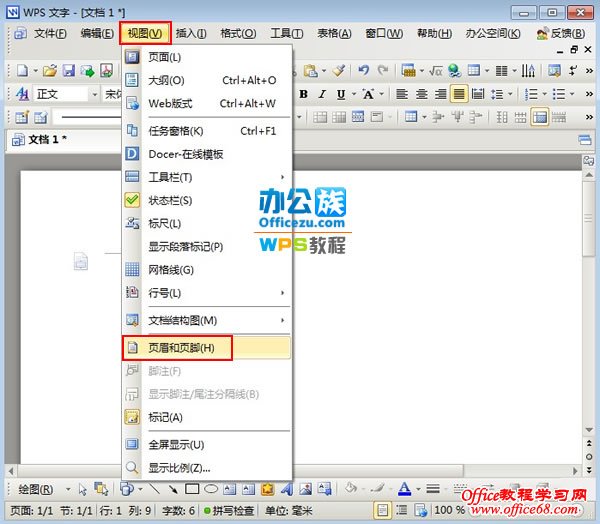Image resolution: width=600 pixels, height=524 pixels.
Task: Open the Insert (插入) menu
Action: click(x=191, y=34)
